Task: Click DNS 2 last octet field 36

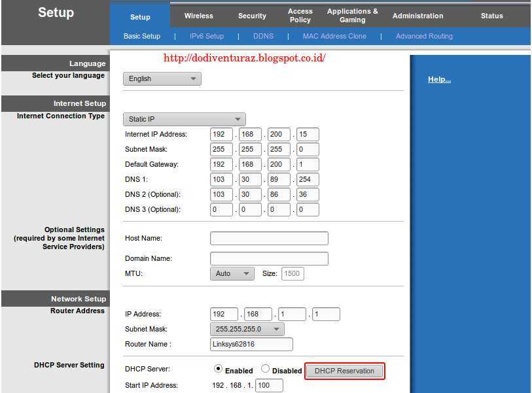Action: 308,195
